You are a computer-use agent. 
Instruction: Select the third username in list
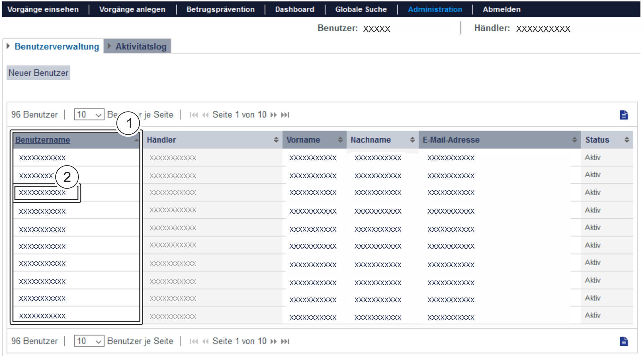pyautogui.click(x=42, y=193)
